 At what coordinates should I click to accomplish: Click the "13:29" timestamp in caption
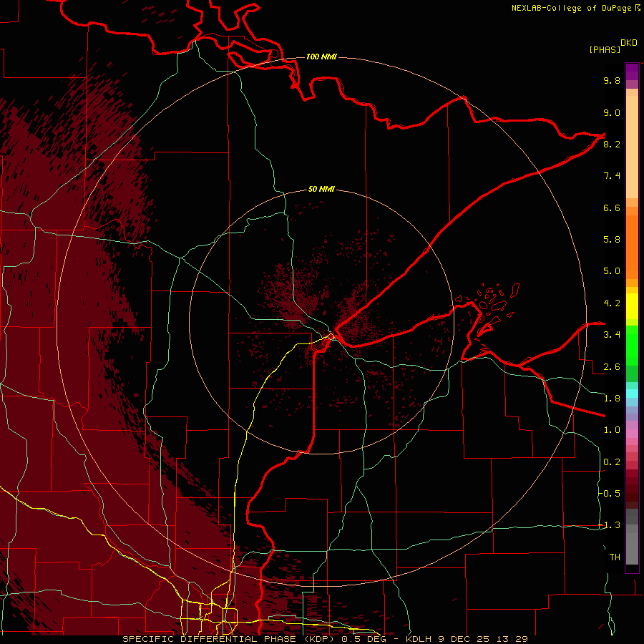click(514, 639)
